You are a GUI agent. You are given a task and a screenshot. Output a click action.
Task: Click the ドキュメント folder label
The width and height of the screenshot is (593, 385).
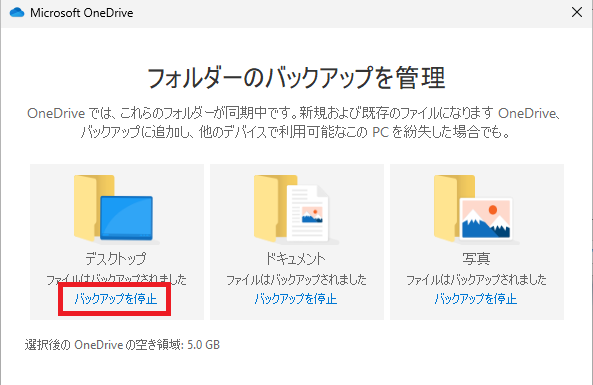pyautogui.click(x=295, y=259)
